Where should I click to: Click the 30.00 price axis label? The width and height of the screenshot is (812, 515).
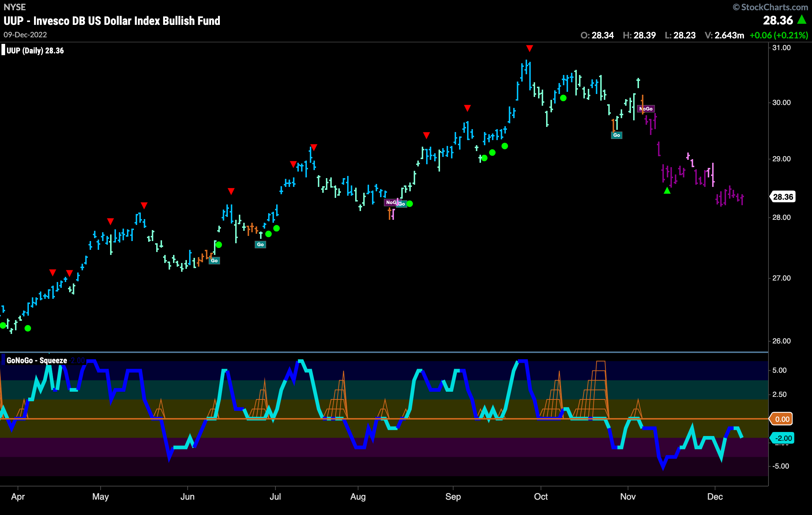tap(781, 102)
